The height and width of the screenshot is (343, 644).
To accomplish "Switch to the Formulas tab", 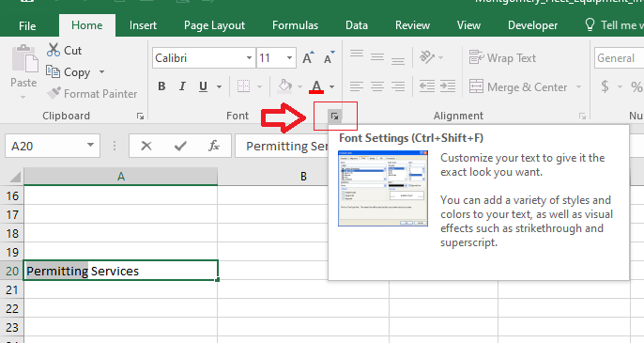I will [296, 25].
